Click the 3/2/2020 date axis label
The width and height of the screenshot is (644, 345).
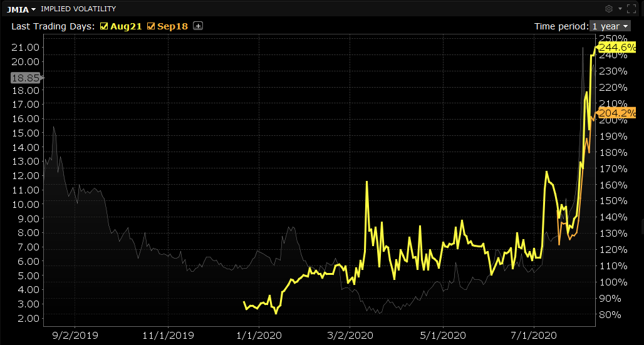click(x=350, y=335)
